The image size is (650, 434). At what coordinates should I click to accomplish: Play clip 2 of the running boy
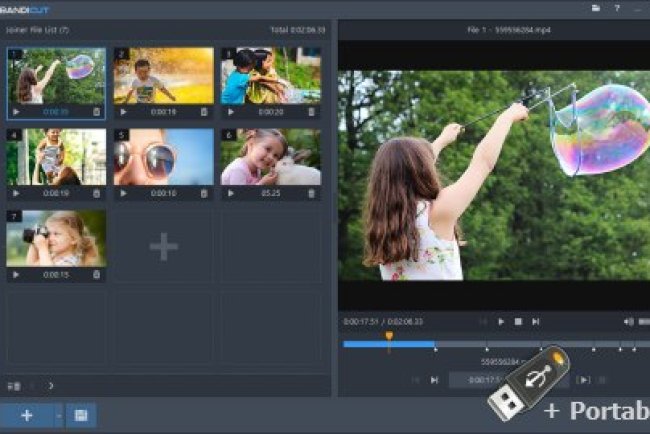123,112
